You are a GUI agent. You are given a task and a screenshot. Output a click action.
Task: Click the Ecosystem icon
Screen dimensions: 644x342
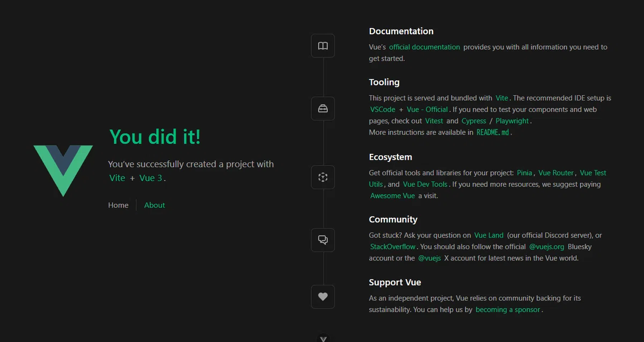323,177
